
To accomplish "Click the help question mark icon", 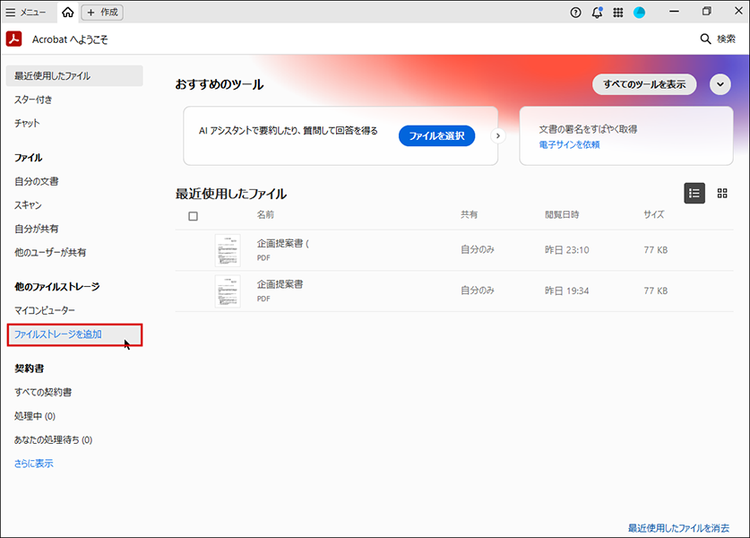I will [575, 12].
